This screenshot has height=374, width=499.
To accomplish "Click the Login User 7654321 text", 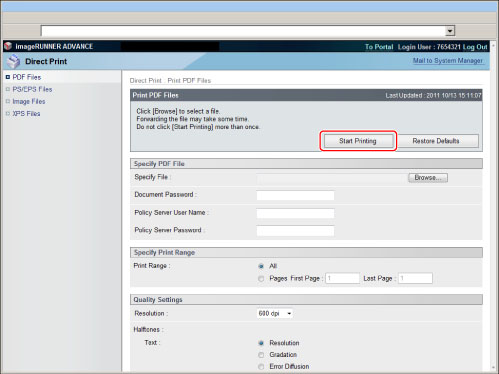I will click(429, 47).
